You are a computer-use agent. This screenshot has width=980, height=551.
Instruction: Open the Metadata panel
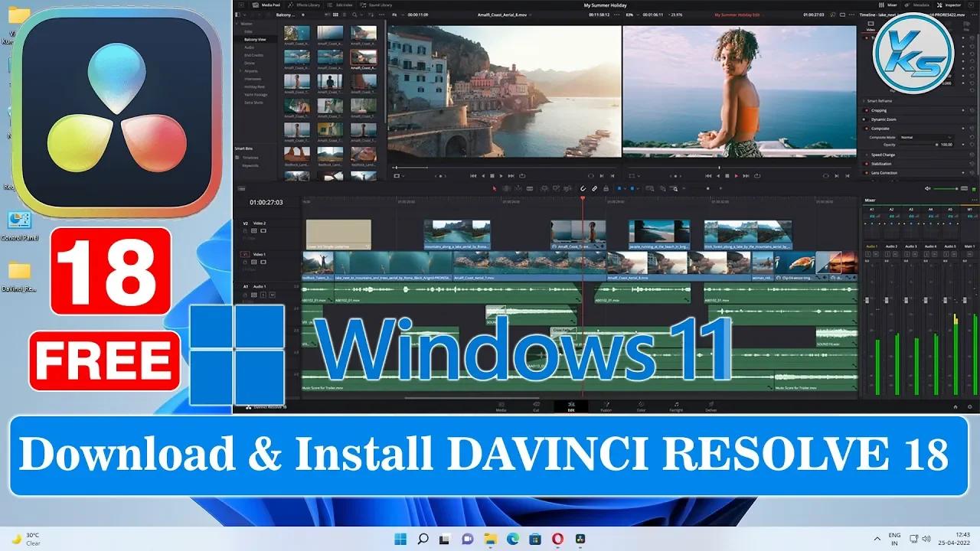922,4
